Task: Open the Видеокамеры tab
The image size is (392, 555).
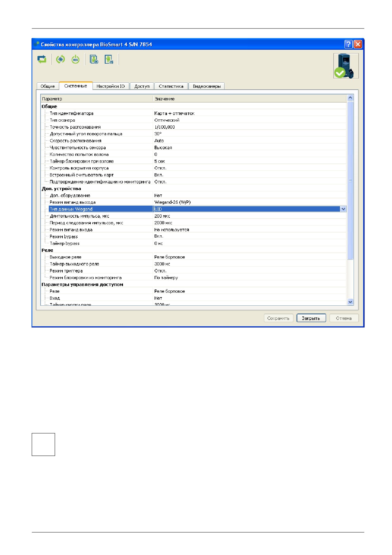Action: pos(207,86)
